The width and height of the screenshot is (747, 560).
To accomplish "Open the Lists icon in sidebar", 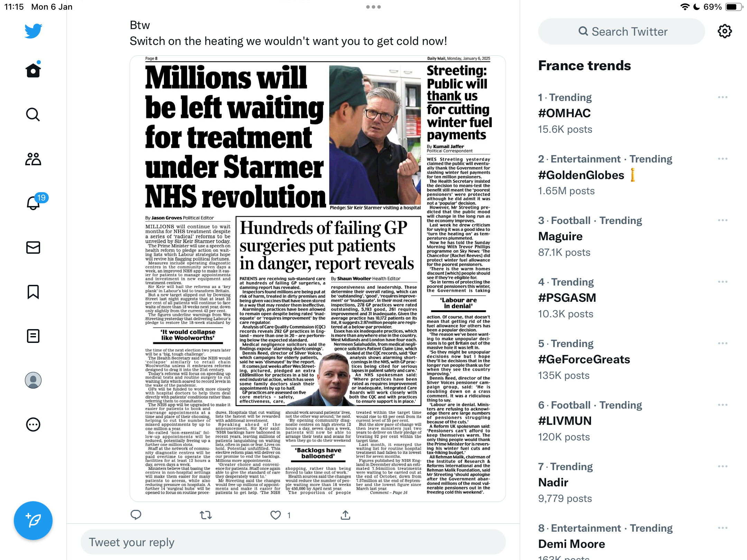I will tap(33, 336).
